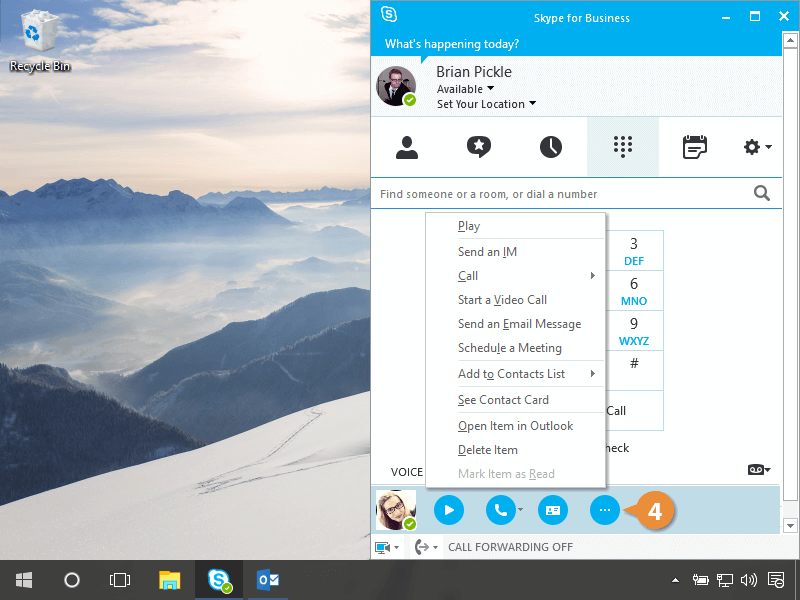The width and height of the screenshot is (800, 600).
Task: Open the Conversations history clock icon
Action: pyautogui.click(x=551, y=148)
